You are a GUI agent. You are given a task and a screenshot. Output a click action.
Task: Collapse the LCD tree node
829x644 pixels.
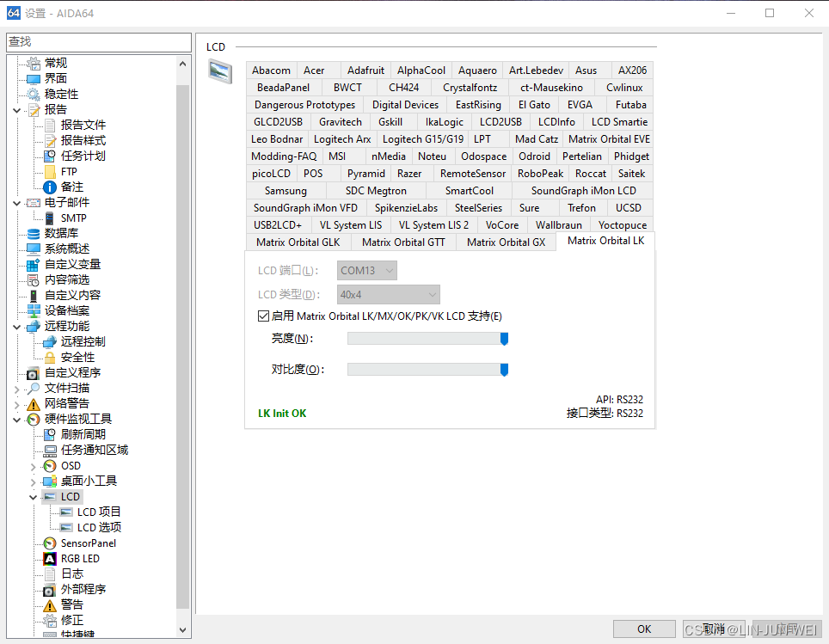(x=34, y=498)
